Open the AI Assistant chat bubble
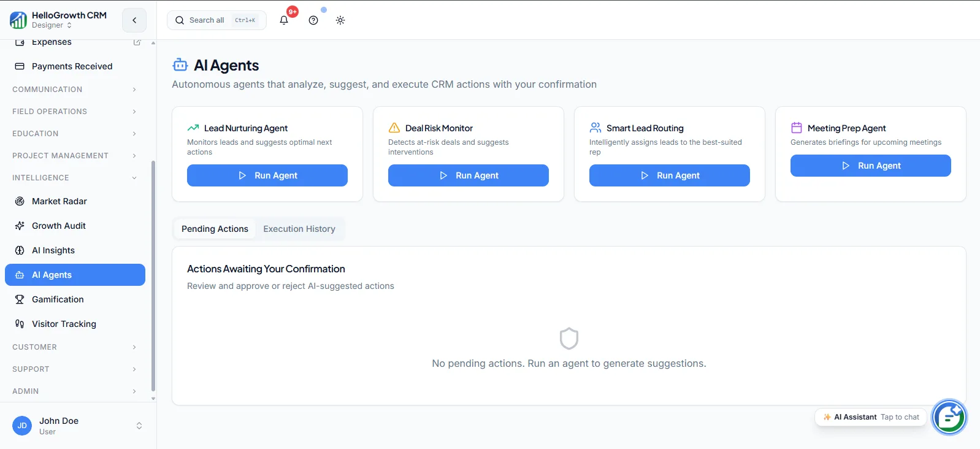Screen dimensions: 980x449 click(949, 417)
